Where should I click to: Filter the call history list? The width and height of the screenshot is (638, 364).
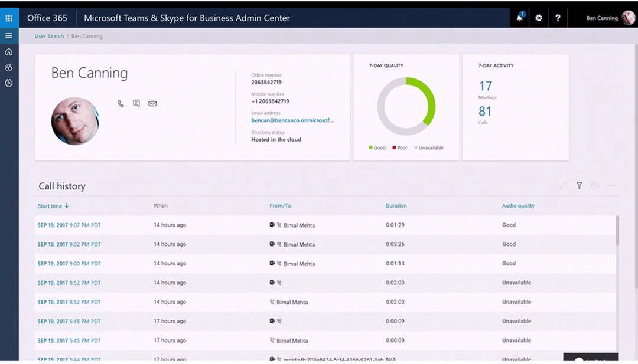580,186
